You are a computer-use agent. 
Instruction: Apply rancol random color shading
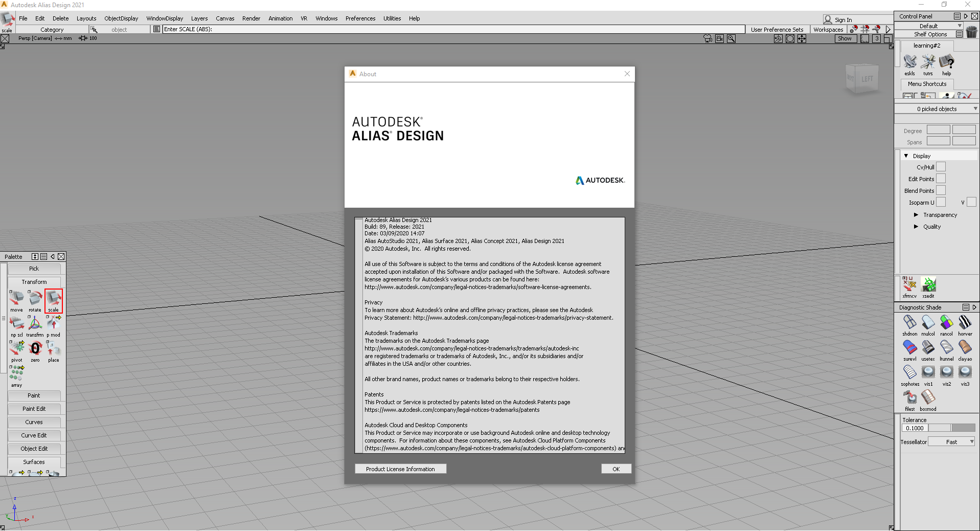click(946, 325)
